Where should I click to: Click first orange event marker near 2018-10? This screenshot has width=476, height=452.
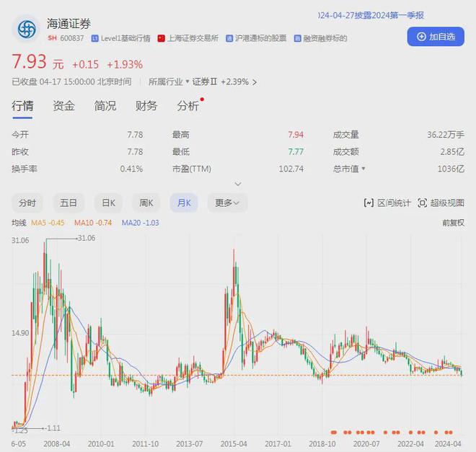click(x=334, y=433)
